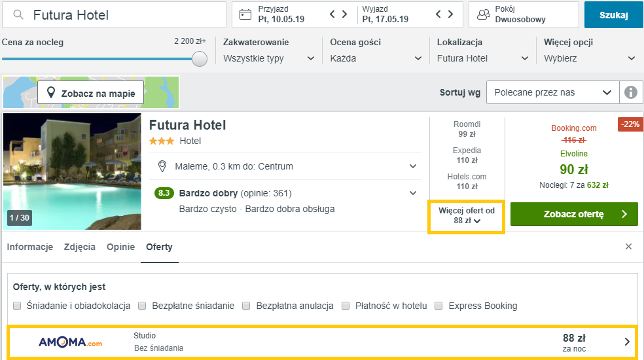Click Zobacz na mapie button
Image resolution: width=644 pixels, height=360 pixels.
click(91, 92)
